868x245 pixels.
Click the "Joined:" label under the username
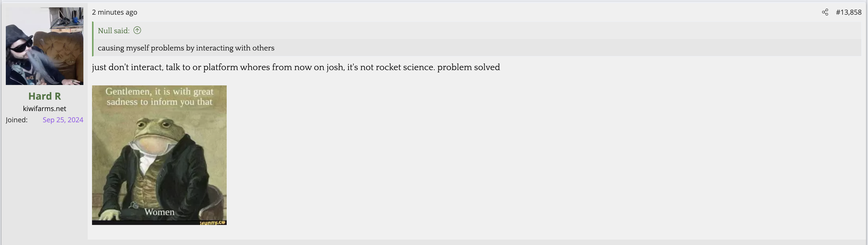tap(17, 120)
